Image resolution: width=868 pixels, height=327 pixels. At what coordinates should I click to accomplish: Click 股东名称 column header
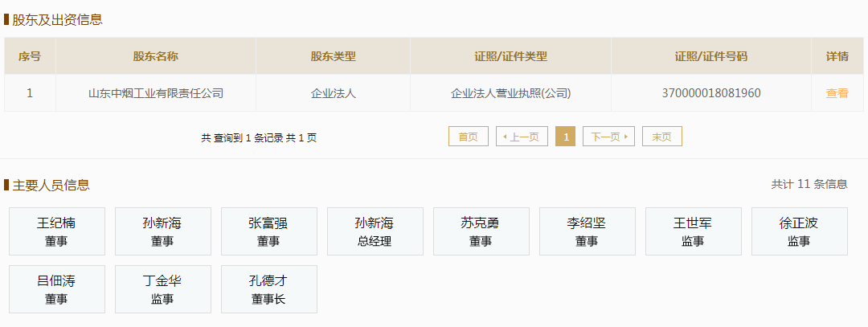pyautogui.click(x=156, y=56)
